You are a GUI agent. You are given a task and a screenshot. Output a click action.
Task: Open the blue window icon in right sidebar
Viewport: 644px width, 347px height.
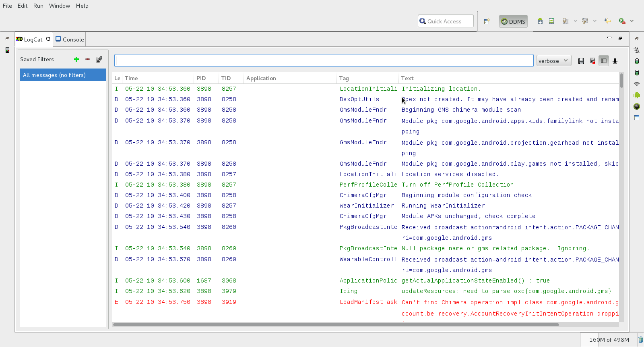pyautogui.click(x=637, y=118)
